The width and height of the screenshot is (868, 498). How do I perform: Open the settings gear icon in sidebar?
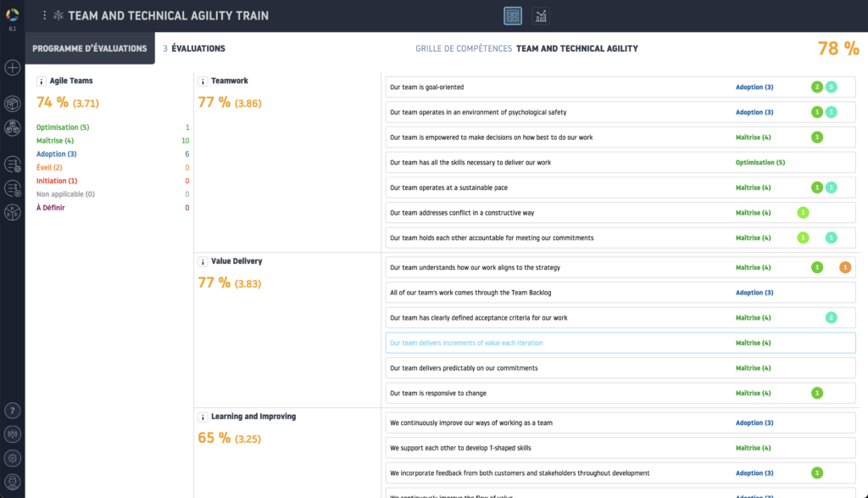[x=13, y=458]
